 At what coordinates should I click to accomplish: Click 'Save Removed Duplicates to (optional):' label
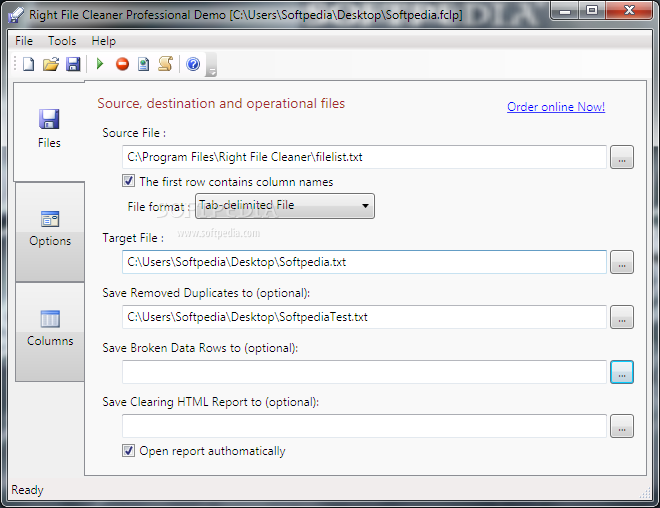[206, 293]
